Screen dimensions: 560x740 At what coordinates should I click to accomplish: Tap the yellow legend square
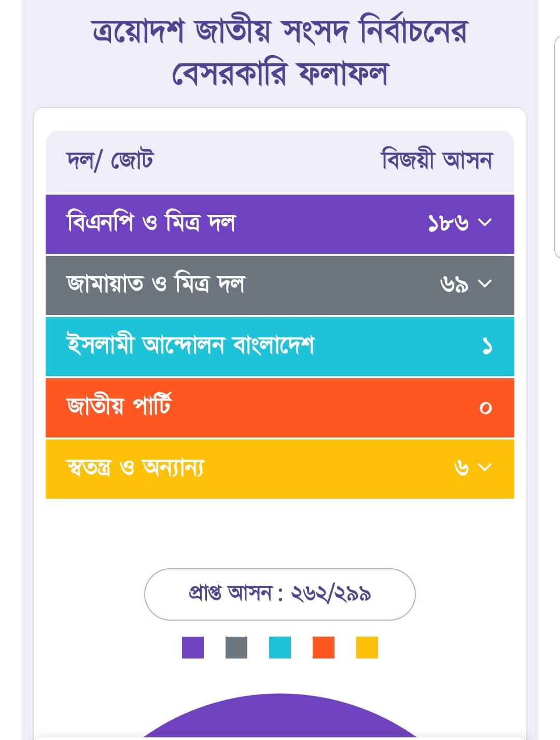click(x=367, y=648)
